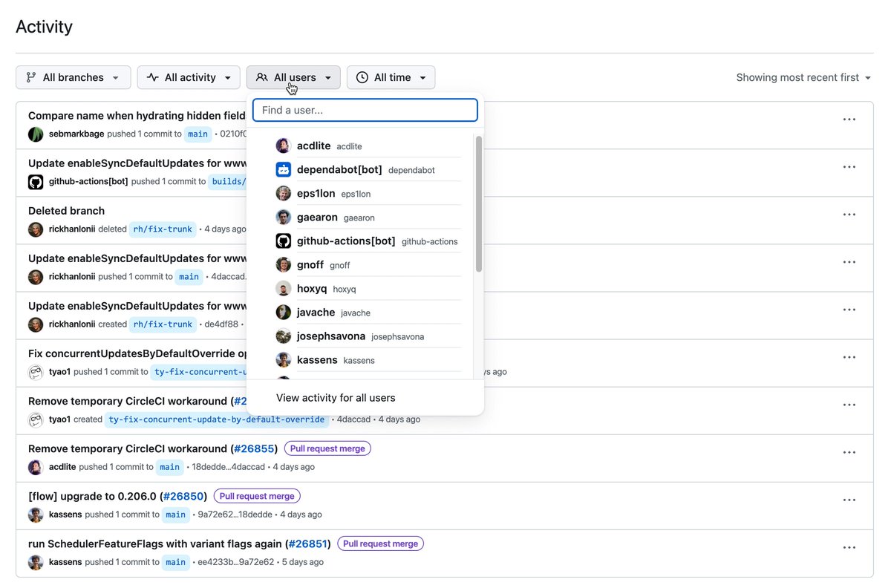Click acdlite avatar in CircleCI #26855 row
Image resolution: width=891 pixels, height=588 pixels.
point(36,467)
